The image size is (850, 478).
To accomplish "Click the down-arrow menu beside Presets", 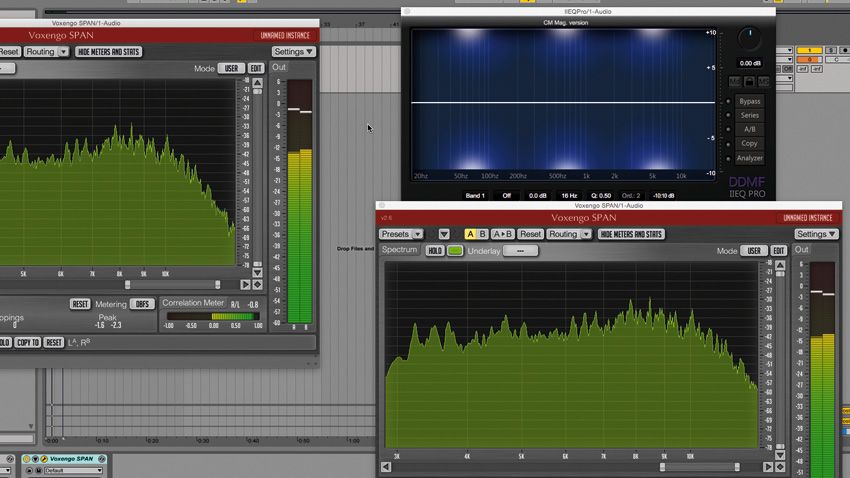I will coord(444,234).
